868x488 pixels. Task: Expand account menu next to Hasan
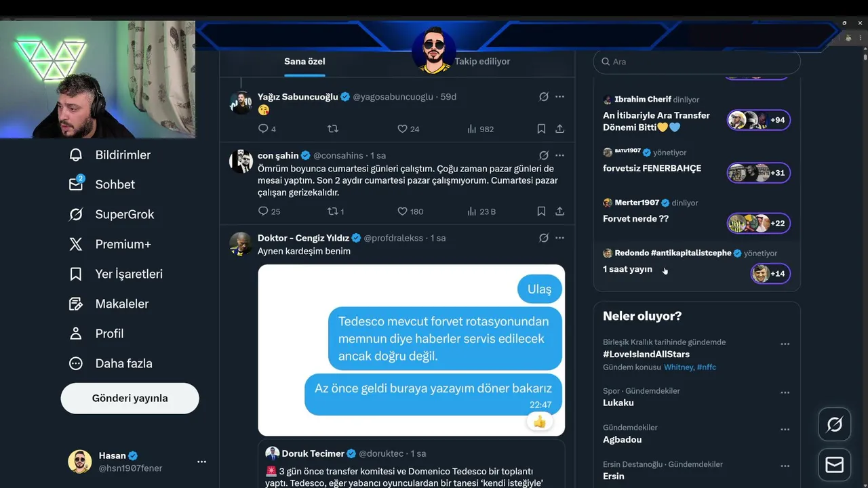(201, 462)
